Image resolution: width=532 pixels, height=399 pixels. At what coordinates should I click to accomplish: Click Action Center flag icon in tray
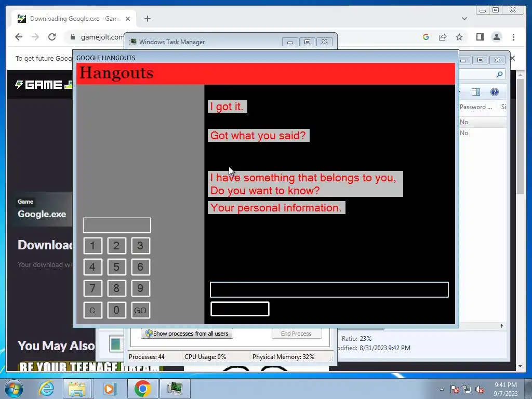click(455, 389)
